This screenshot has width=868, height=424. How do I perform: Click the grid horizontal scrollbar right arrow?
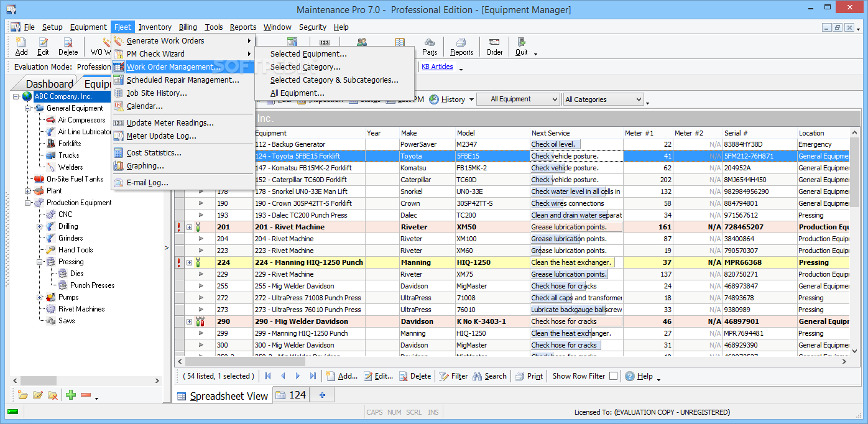point(845,361)
